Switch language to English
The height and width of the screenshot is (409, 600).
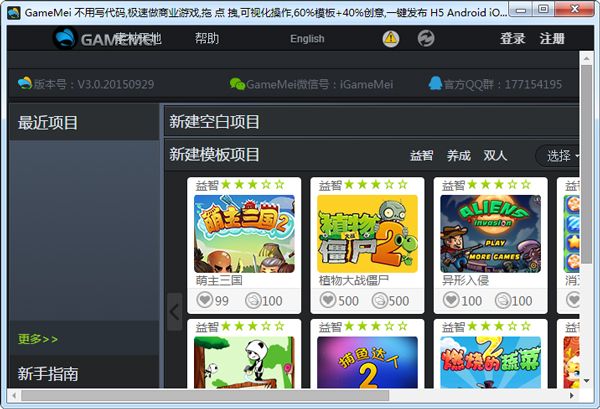307,39
